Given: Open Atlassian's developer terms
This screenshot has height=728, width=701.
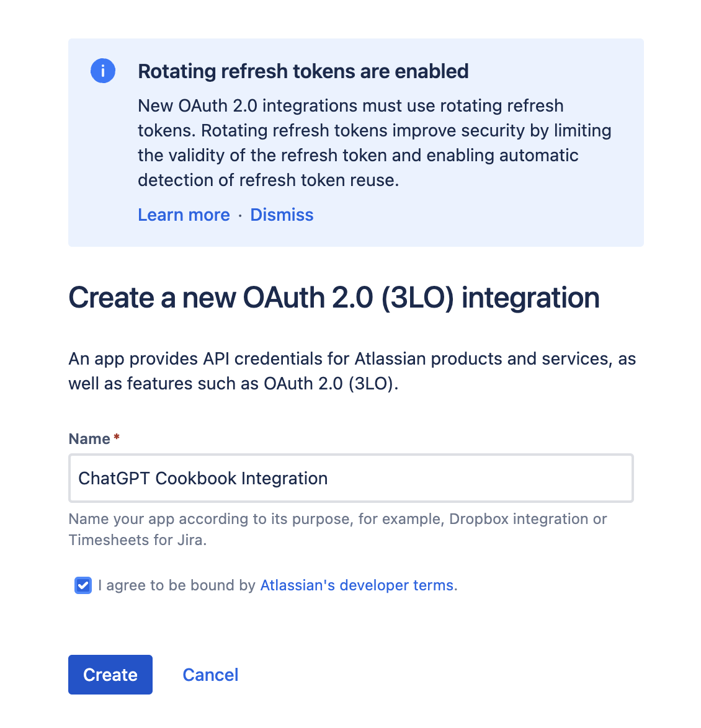Looking at the screenshot, I should tap(356, 585).
